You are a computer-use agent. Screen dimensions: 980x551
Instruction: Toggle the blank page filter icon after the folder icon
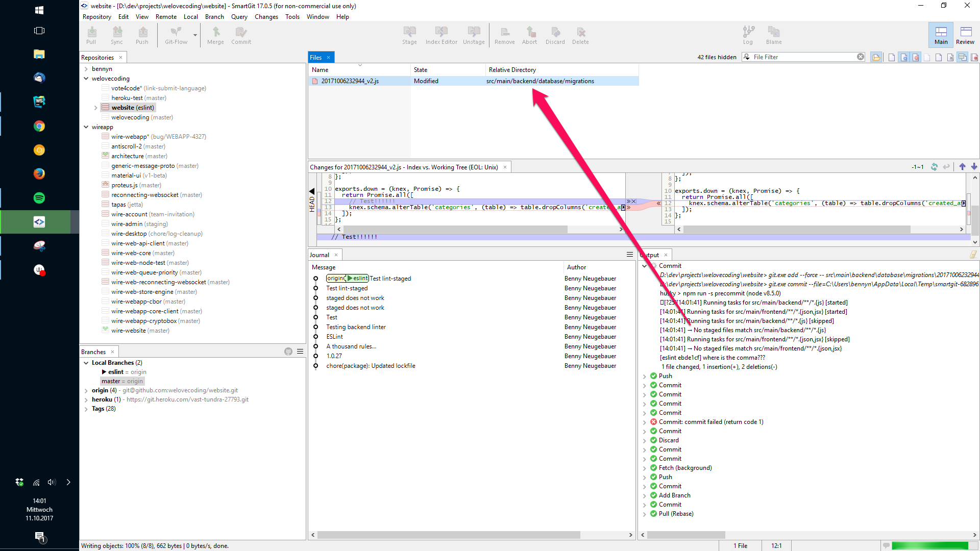click(x=891, y=57)
